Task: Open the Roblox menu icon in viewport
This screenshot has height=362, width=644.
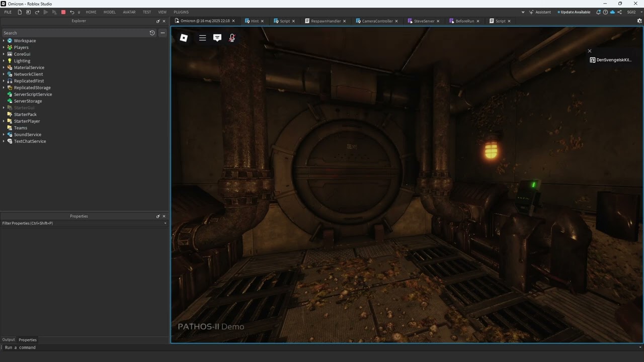Action: (x=184, y=38)
